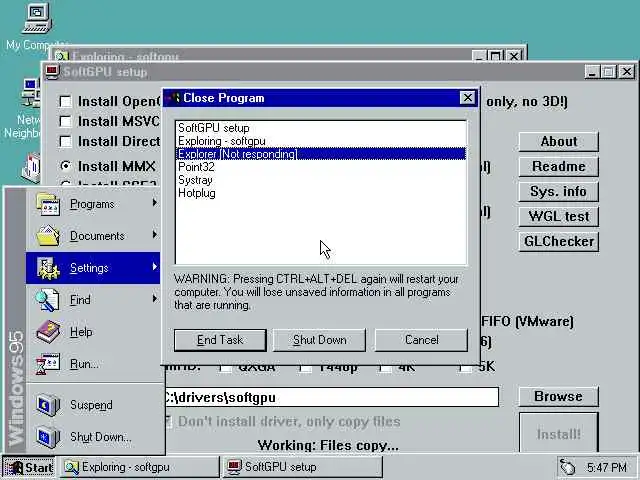
Task: Toggle the QXGA resolution checkbox
Action: (225, 368)
